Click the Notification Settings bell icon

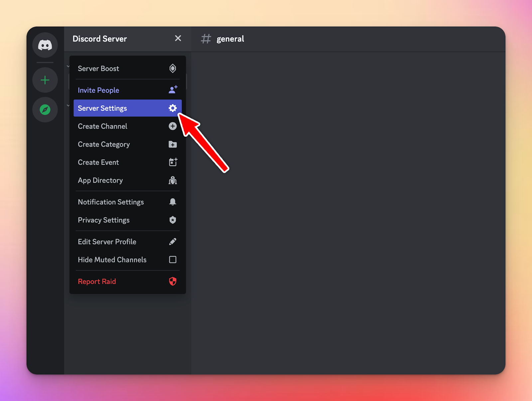pos(173,202)
